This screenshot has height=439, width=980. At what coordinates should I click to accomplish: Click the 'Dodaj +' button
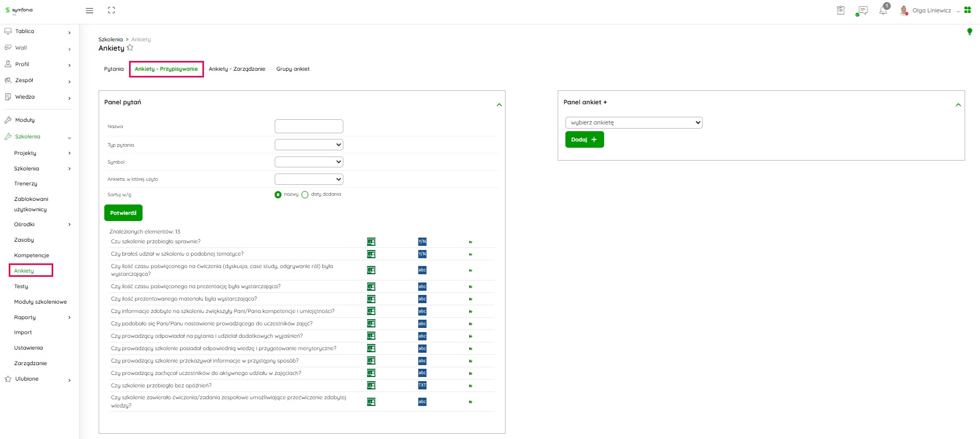pos(584,139)
